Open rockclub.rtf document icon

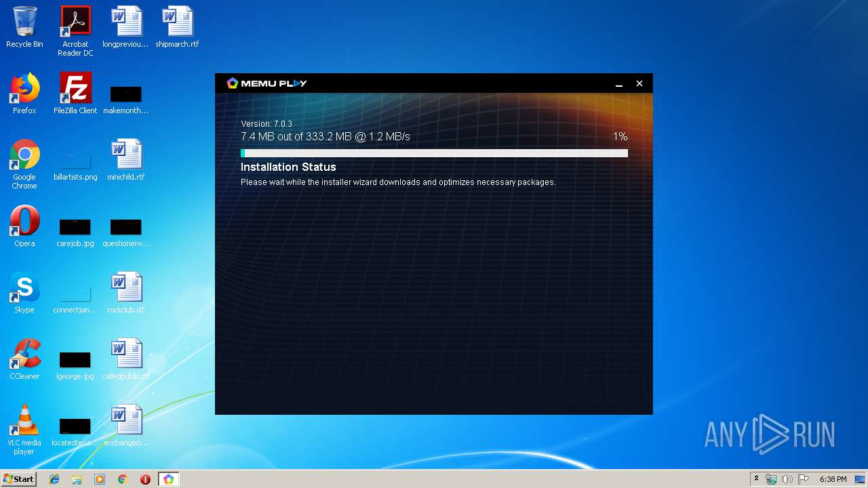pyautogui.click(x=126, y=293)
